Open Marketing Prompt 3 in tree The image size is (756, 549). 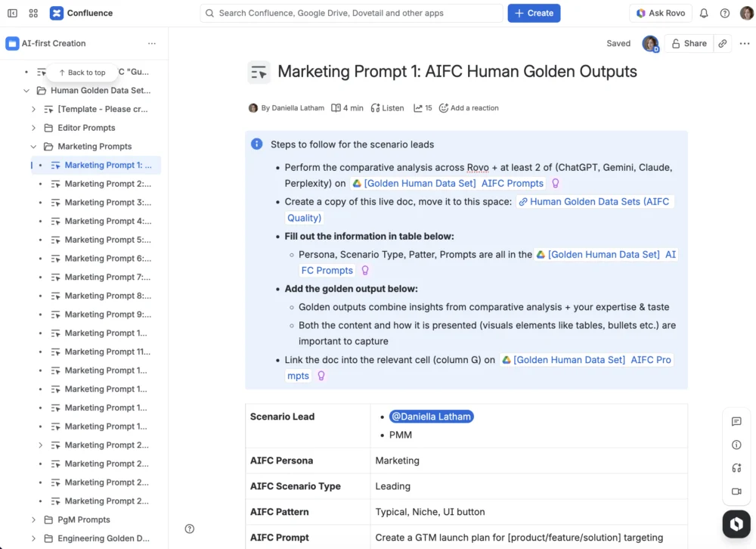pos(107,203)
